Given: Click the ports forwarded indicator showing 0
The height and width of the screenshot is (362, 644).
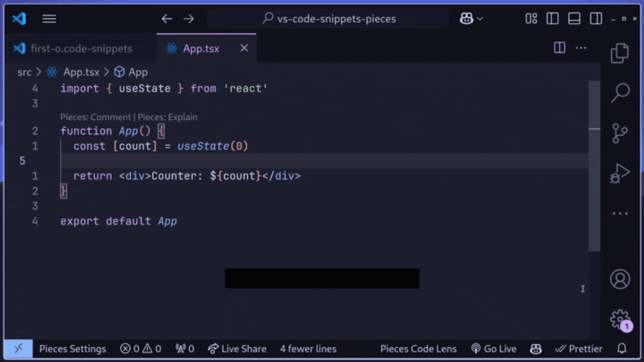Looking at the screenshot, I should coord(185,349).
